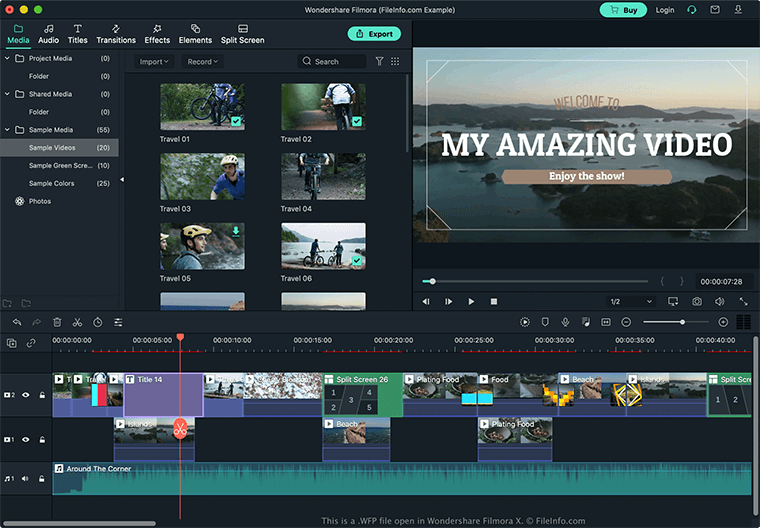Open the speed stopwatch tool
The width and height of the screenshot is (760, 528).
pos(97,322)
